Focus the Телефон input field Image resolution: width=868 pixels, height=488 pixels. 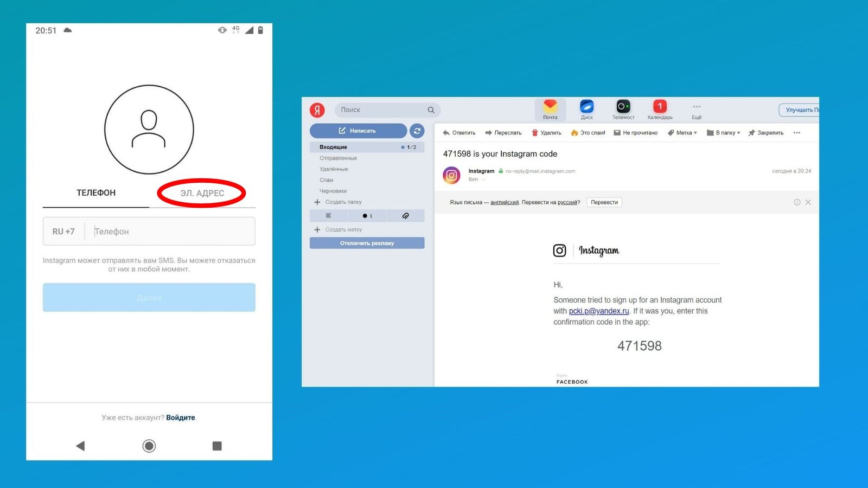pos(170,232)
